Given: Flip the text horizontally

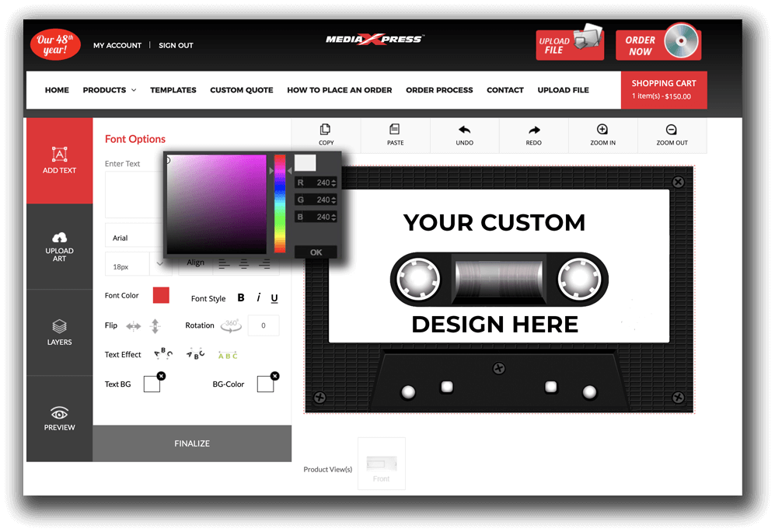Looking at the screenshot, I should 134,326.
